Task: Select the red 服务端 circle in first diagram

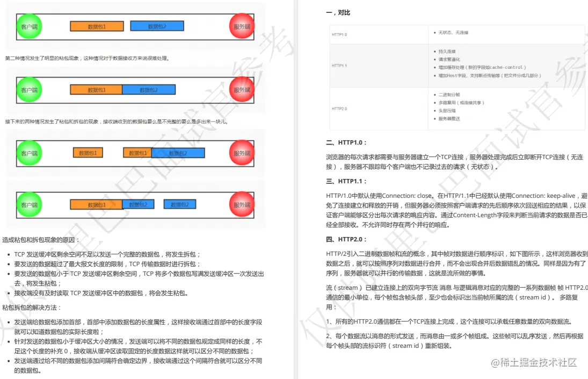Action: point(241,25)
